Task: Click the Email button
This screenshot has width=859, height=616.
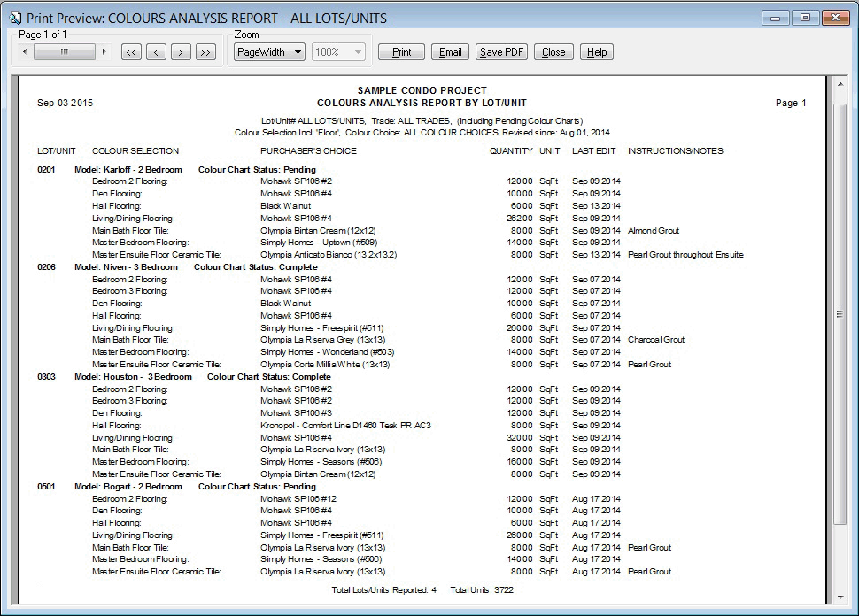Action: point(451,52)
